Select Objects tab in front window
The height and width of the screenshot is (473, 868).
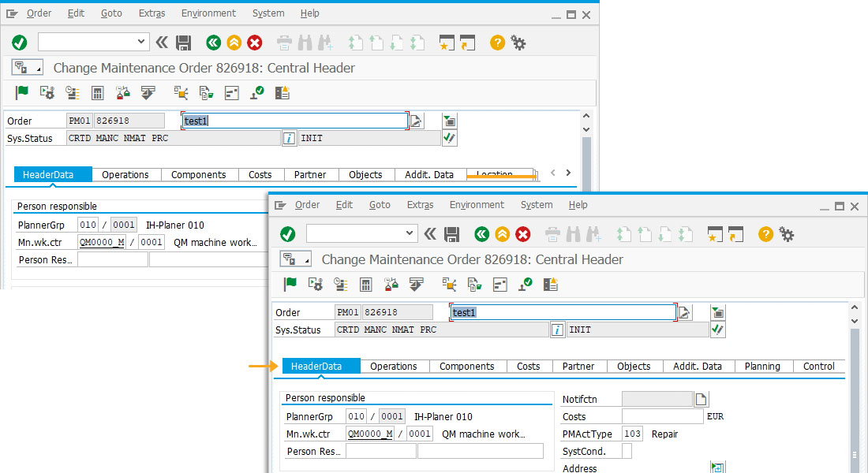tap(634, 367)
